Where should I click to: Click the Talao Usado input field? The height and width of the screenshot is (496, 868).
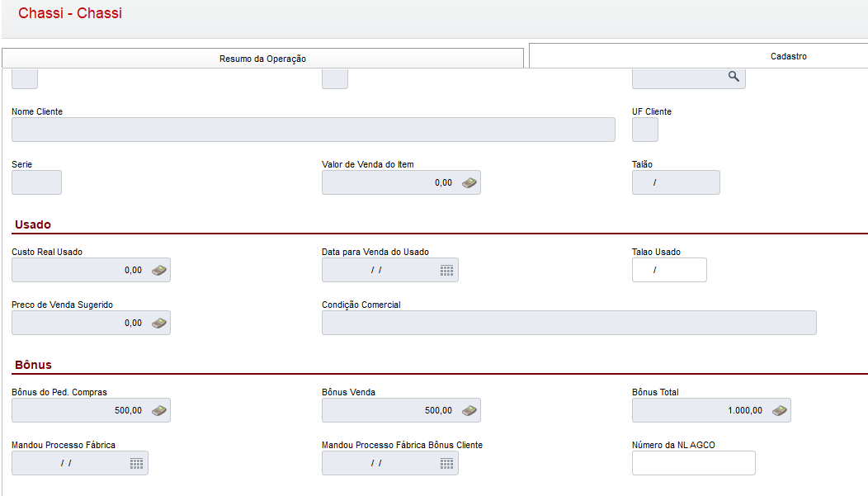click(669, 270)
